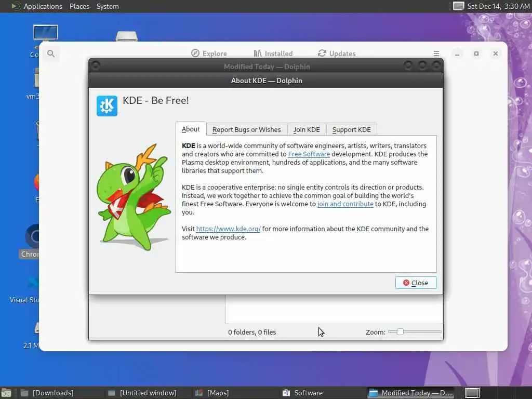The image size is (532, 399).
Task: Close the About KDE dialog
Action: [416, 283]
